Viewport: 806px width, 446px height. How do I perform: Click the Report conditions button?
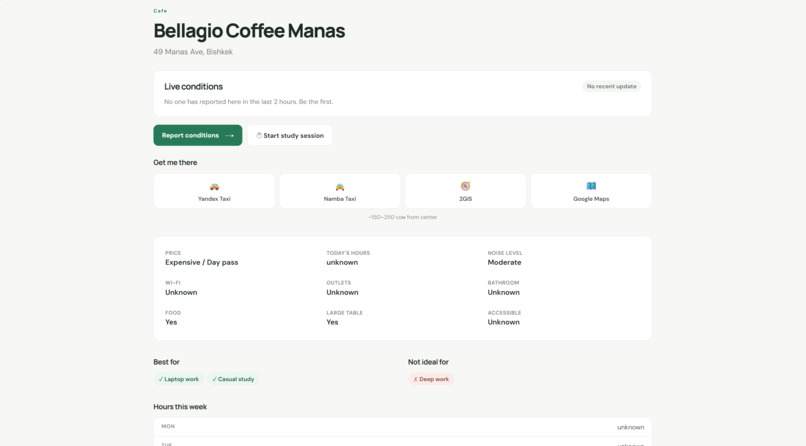197,135
